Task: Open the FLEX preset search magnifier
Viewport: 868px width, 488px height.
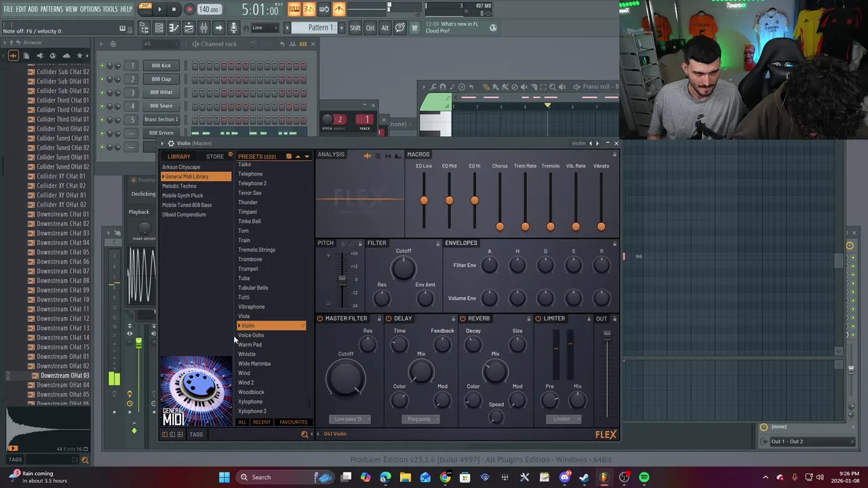Action: [x=304, y=434]
